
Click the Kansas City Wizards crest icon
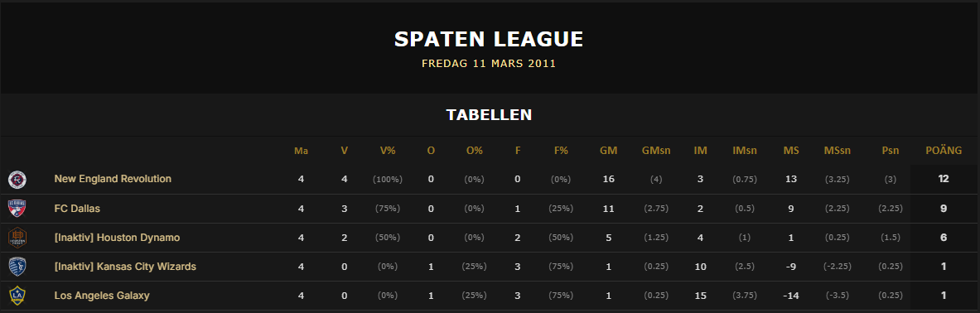pyautogui.click(x=17, y=267)
